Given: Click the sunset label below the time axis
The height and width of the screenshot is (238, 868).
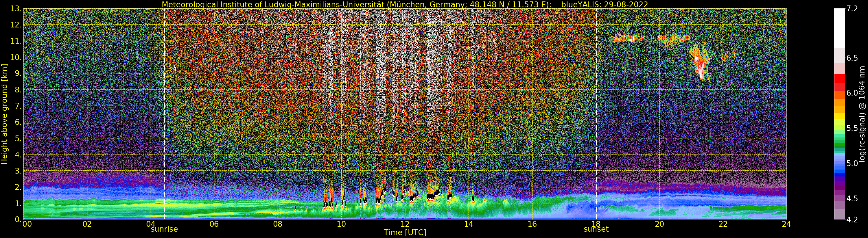Looking at the screenshot, I should point(596,229).
